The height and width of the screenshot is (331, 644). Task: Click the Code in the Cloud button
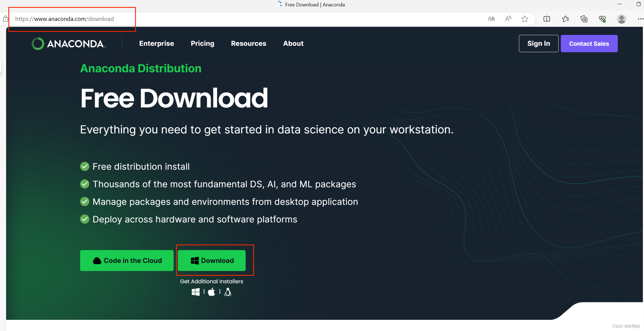pyautogui.click(x=127, y=260)
